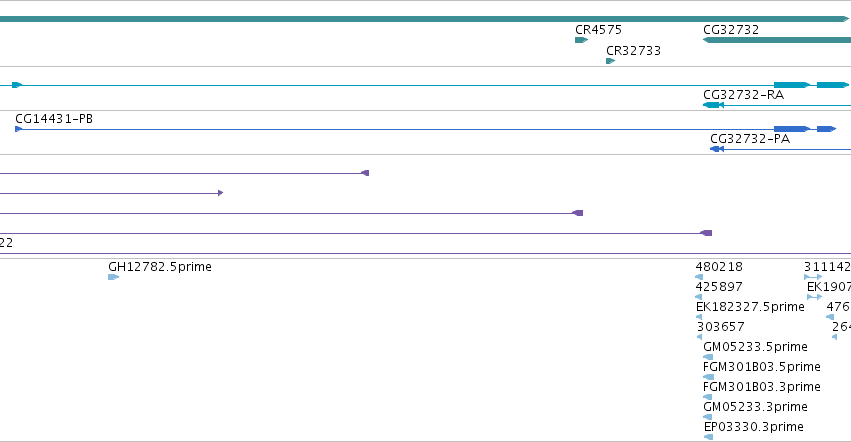Viewport: 851px width, 442px height.
Task: Select the CG32732 gene bar
Action: (777, 40)
